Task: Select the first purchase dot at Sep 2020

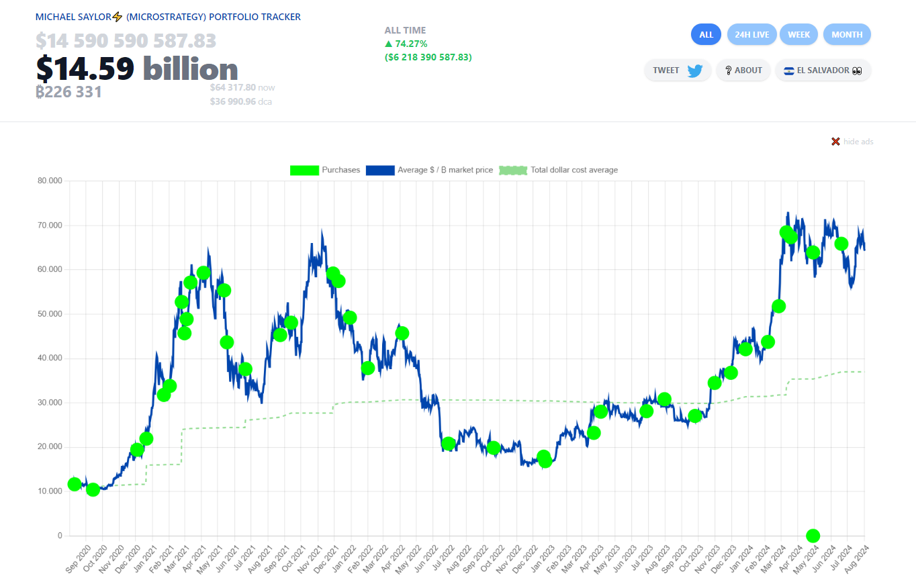Action: coord(75,484)
